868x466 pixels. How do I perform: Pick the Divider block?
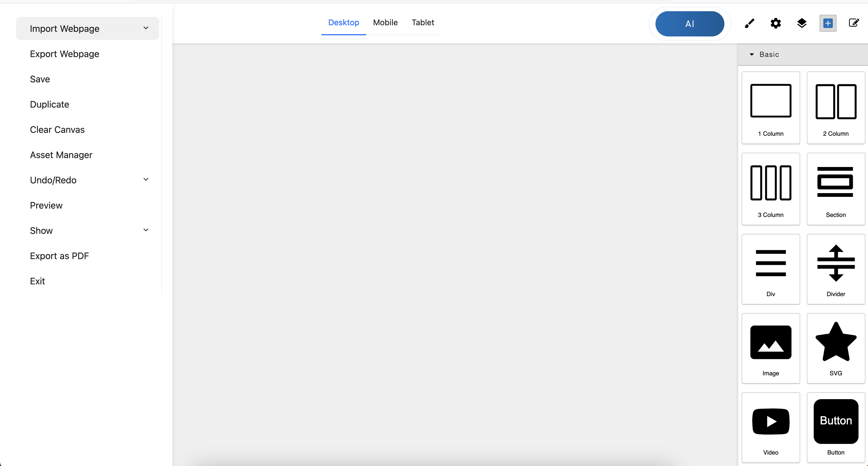point(835,269)
